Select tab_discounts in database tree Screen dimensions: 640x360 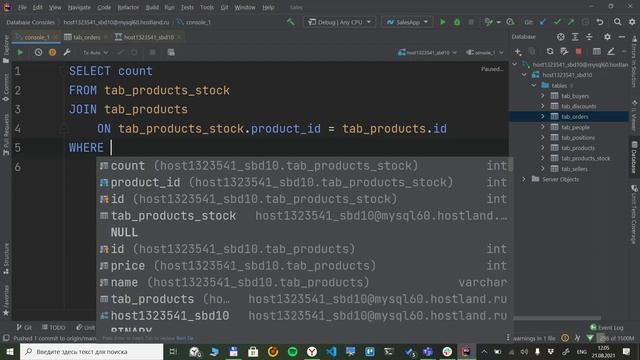[578, 106]
